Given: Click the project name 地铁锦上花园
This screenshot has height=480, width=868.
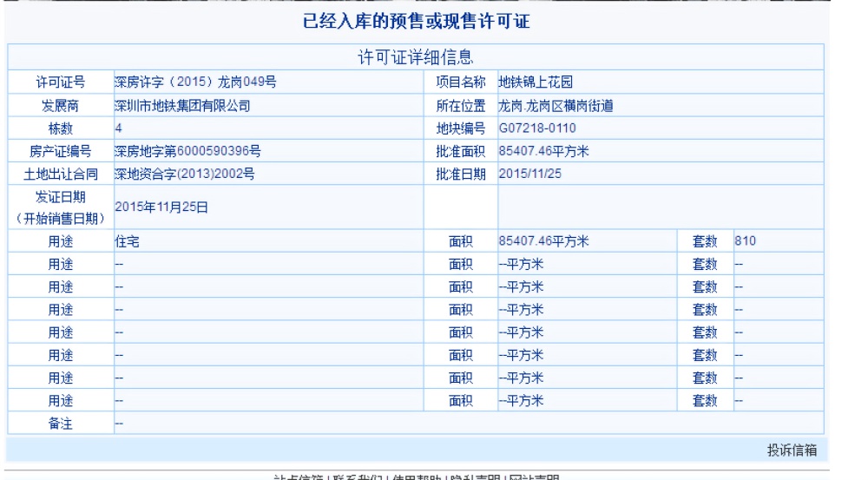Looking at the screenshot, I should tap(533, 83).
